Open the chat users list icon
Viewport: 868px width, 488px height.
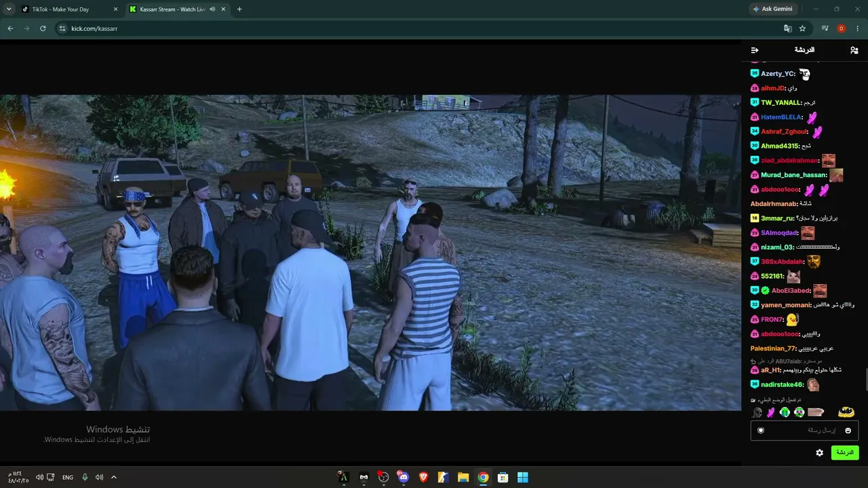click(x=854, y=50)
